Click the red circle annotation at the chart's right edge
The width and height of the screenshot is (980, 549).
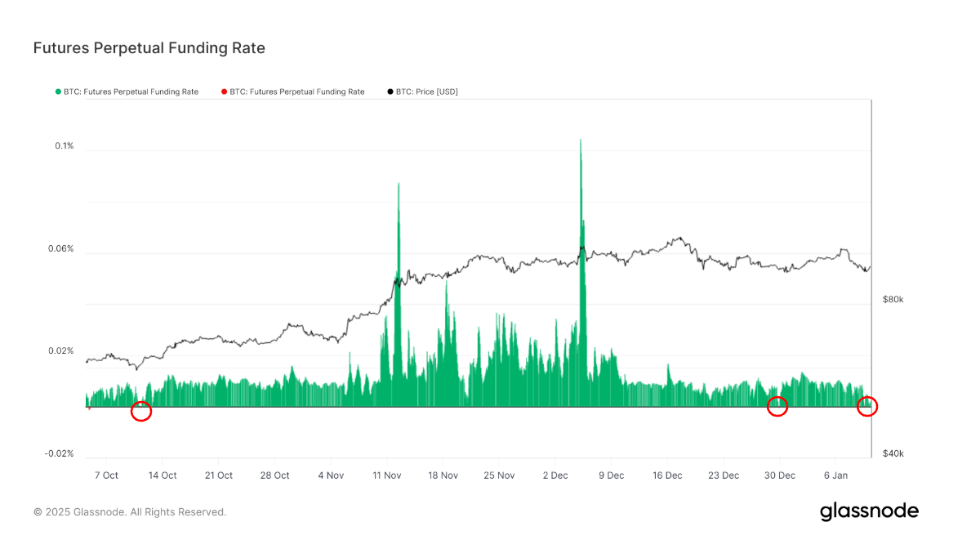click(x=867, y=405)
